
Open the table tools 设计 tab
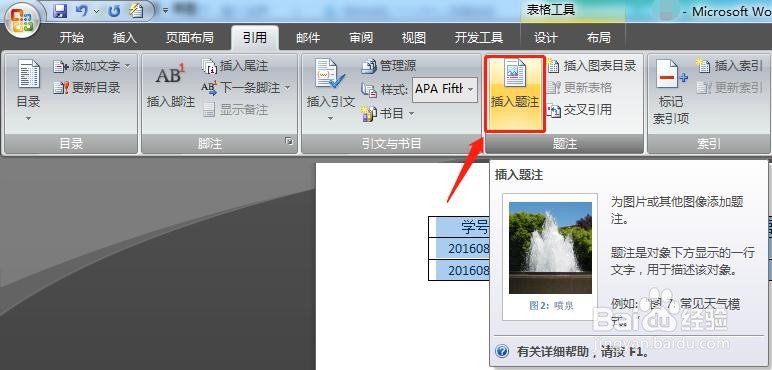tap(546, 37)
